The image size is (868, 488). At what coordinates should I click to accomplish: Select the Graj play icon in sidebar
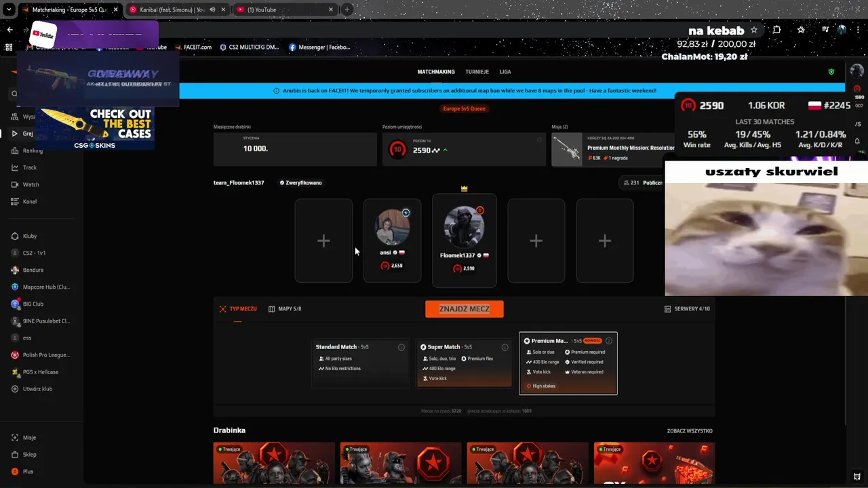pyautogui.click(x=15, y=134)
